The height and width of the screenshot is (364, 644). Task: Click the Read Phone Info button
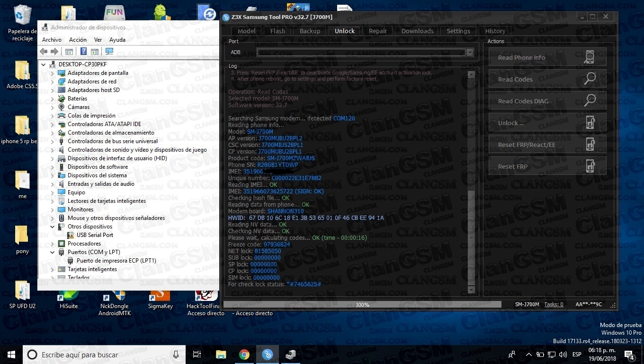click(x=547, y=57)
